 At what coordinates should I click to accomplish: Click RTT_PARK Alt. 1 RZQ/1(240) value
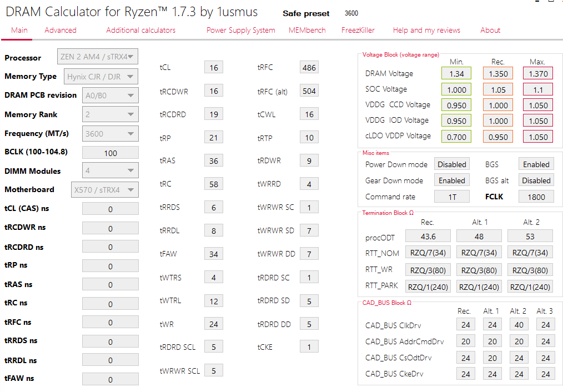tap(479, 287)
